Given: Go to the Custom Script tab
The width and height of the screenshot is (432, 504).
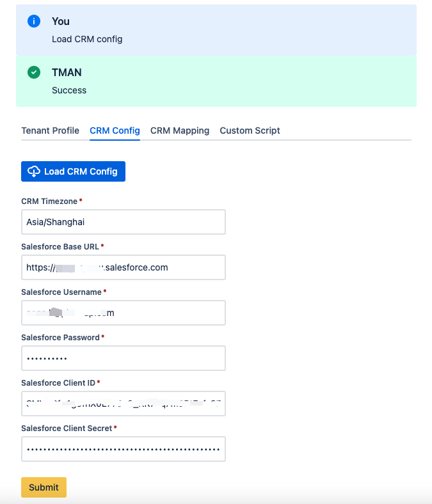Looking at the screenshot, I should [250, 130].
